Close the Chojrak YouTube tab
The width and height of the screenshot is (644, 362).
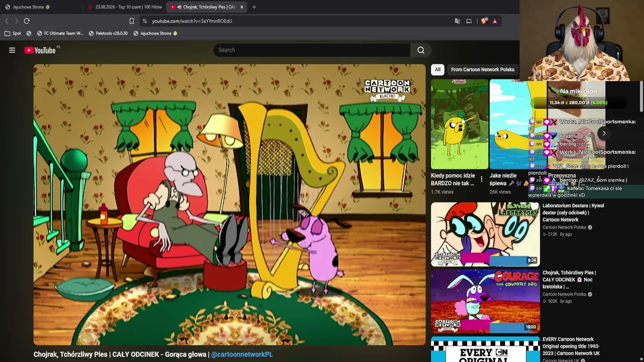[242, 7]
